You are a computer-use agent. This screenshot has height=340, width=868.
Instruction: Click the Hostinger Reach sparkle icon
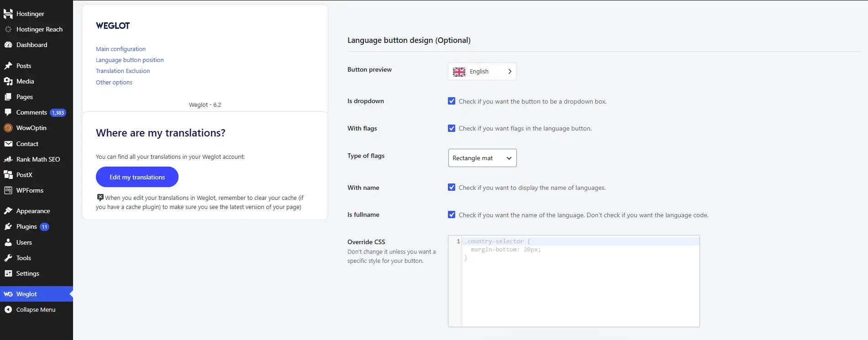(x=8, y=29)
